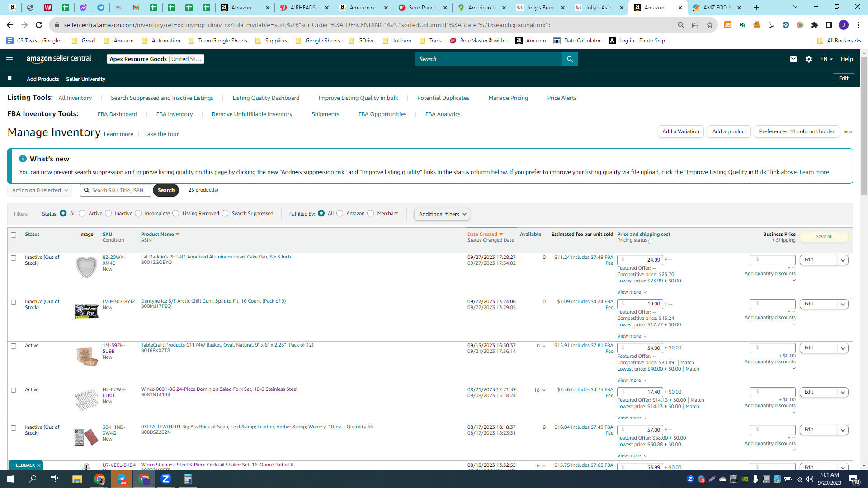Click the search magnifier button in header

click(570, 59)
